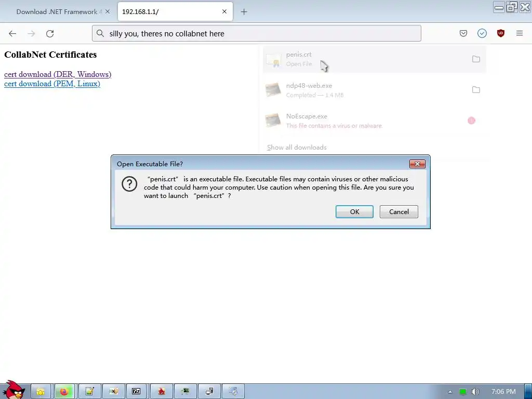Open Firefox from the taskbar
The width and height of the screenshot is (532, 399).
(64, 392)
